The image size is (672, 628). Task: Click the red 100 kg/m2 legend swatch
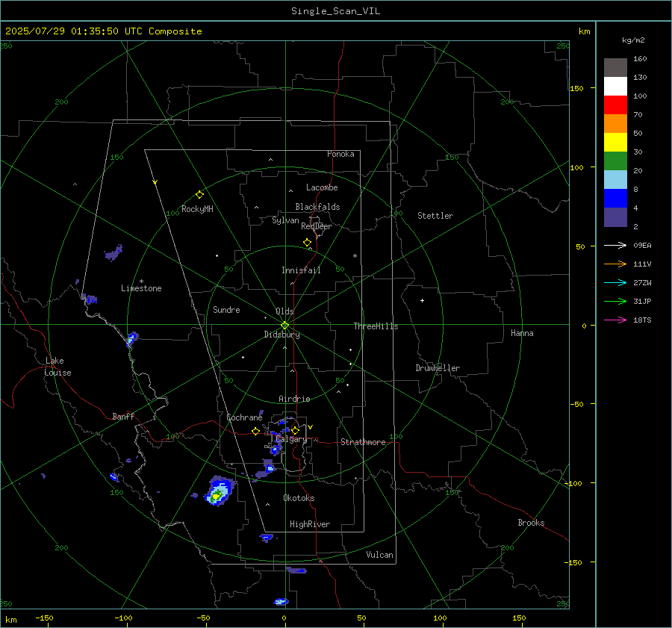[x=615, y=105]
